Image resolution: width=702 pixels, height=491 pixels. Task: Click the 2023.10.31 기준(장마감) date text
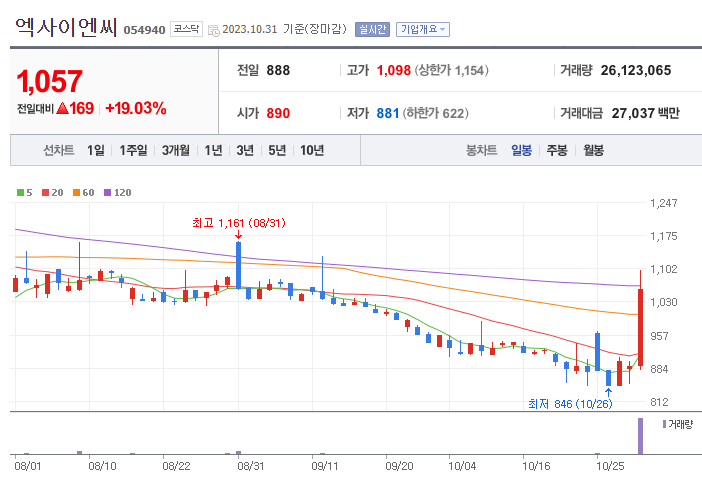click(x=284, y=29)
